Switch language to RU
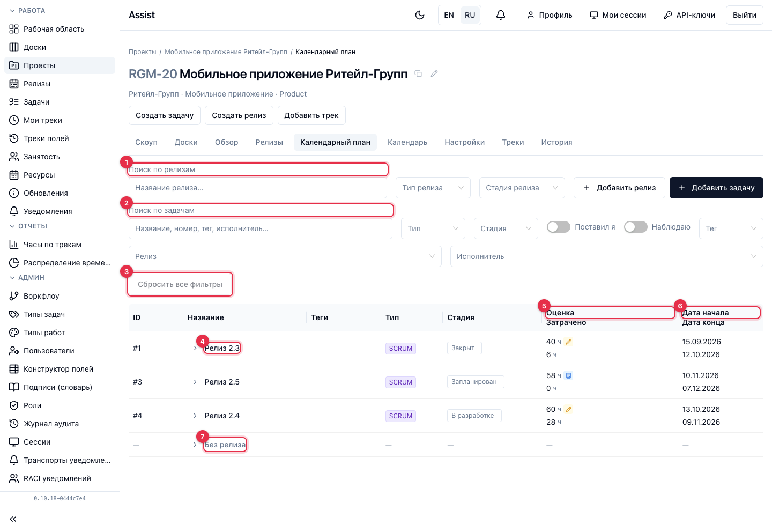The image size is (772, 532). pyautogui.click(x=470, y=15)
